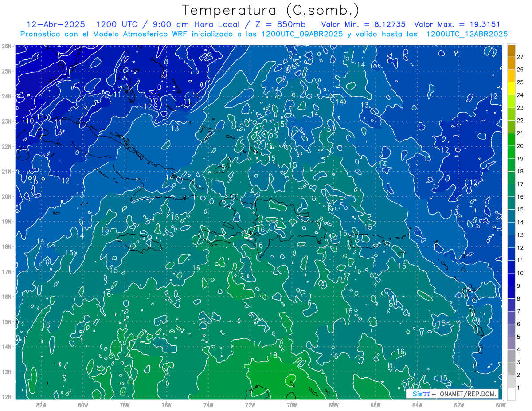Select the '24N' latitude axis label
Screen dimensions: 532x411
click(6, 96)
